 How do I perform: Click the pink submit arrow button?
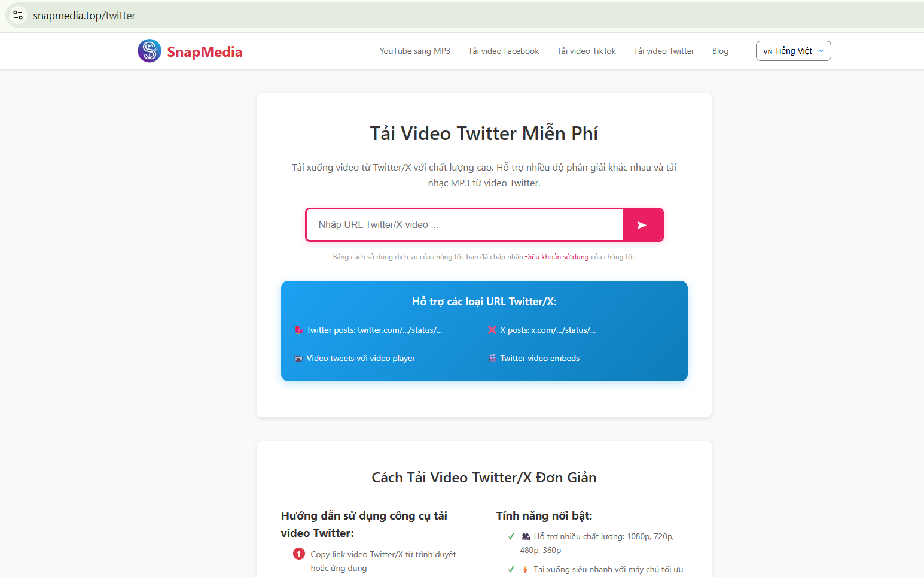click(642, 224)
